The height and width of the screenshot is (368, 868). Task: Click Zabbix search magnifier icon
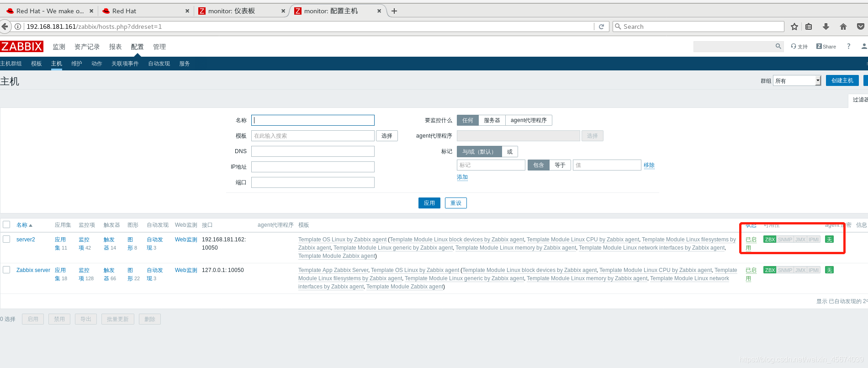778,46
